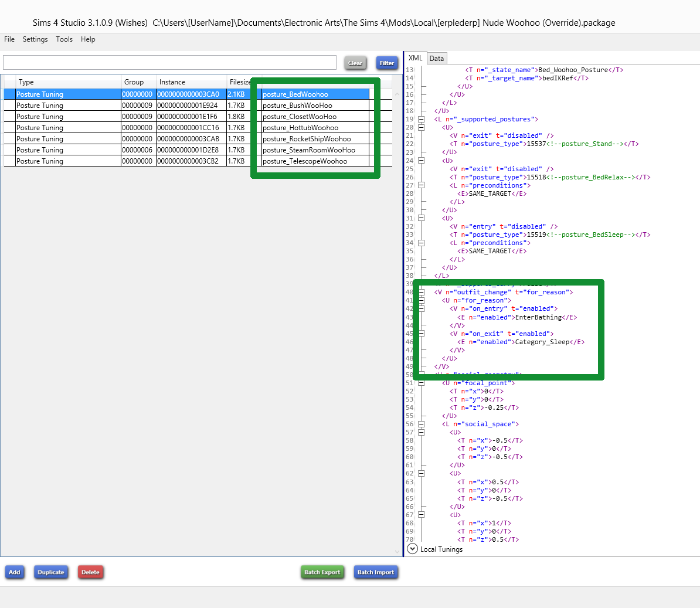Click the bedIKRef text in XML

(558, 78)
